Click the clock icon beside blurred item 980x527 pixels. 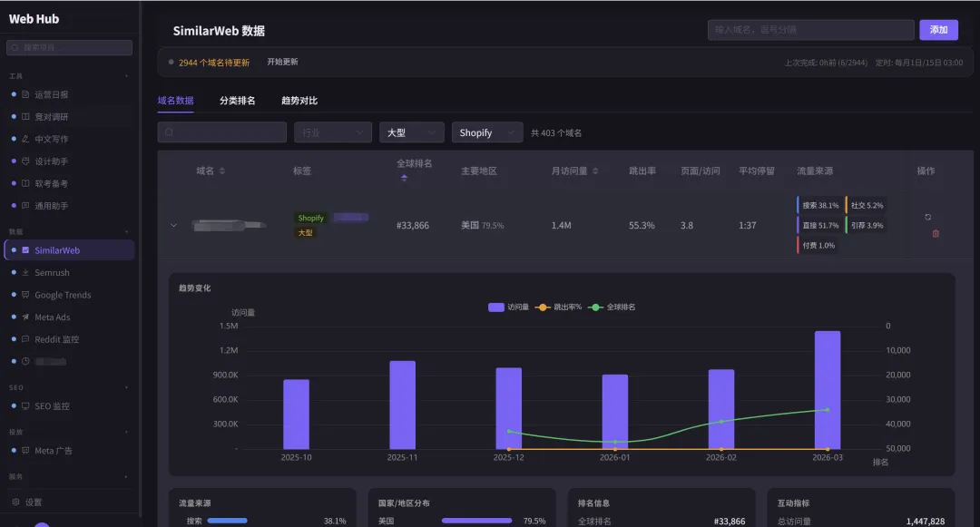coord(25,361)
